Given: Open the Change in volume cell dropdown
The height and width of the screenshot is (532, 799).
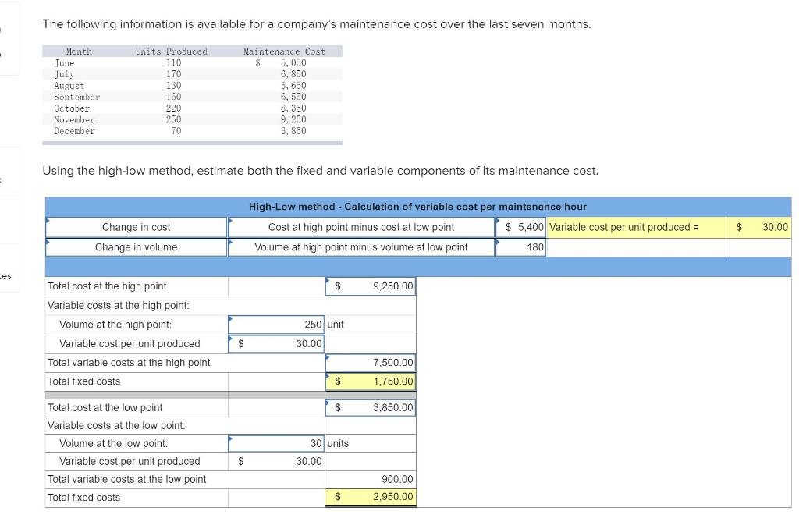Looking at the screenshot, I should [x=137, y=249].
